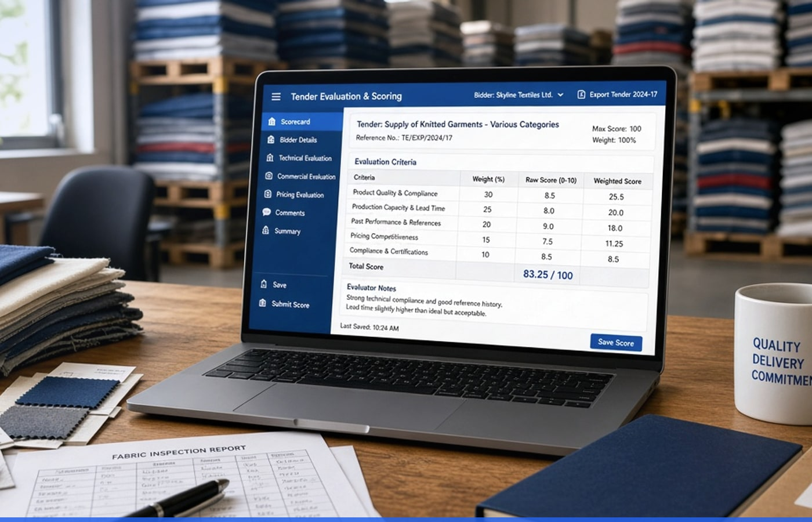Click the Scorecard home icon

[271, 121]
